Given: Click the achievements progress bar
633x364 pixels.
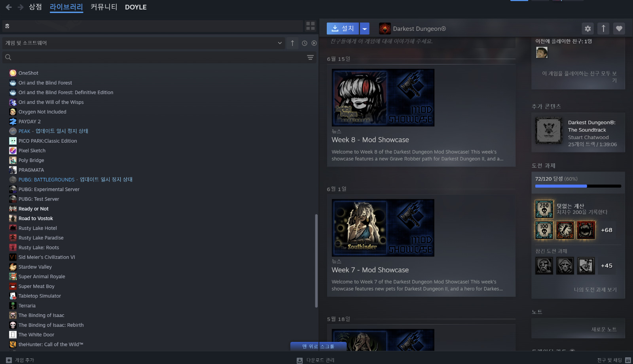Looking at the screenshot, I should (578, 186).
